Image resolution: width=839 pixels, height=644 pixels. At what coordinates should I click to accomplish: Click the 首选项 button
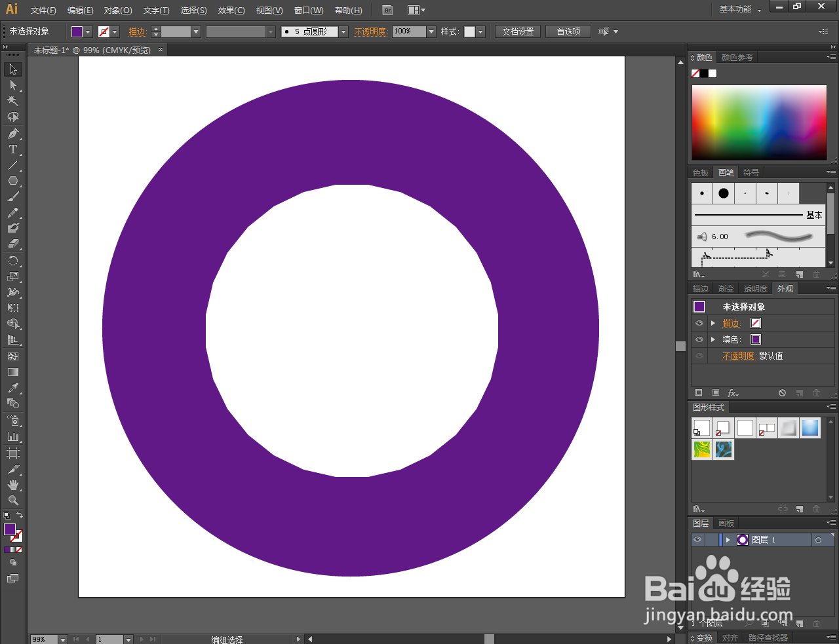[x=568, y=31]
